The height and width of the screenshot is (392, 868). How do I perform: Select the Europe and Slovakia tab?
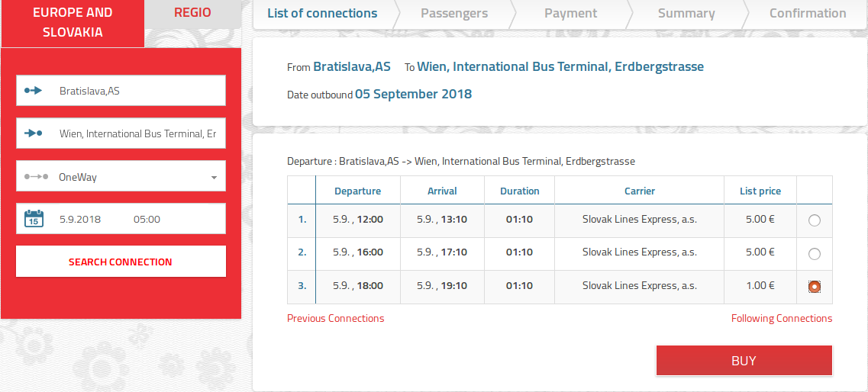coord(73,23)
